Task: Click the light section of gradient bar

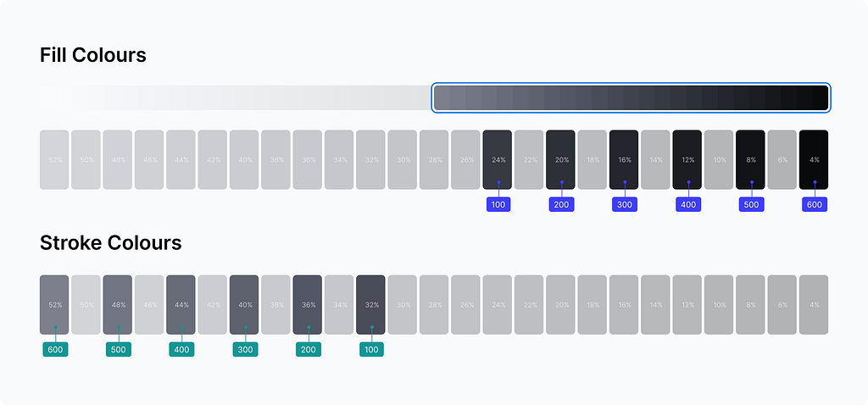Action: (236, 97)
